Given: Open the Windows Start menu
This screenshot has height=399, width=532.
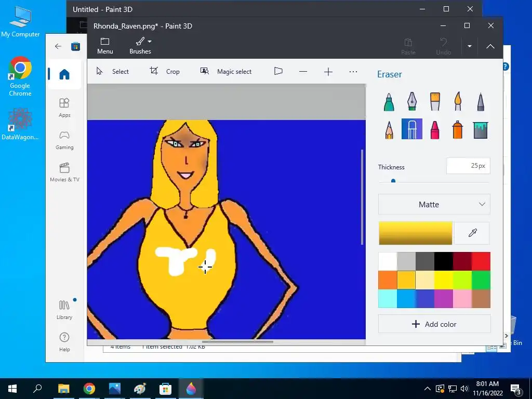Looking at the screenshot, I should click(12, 389).
